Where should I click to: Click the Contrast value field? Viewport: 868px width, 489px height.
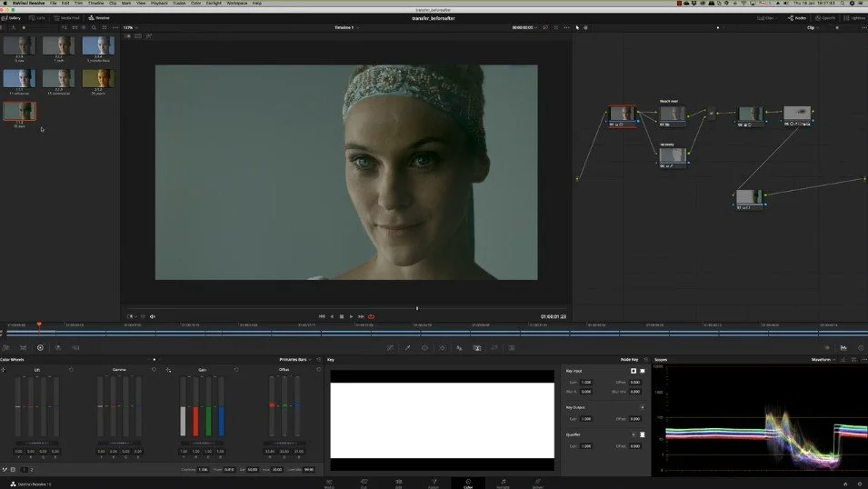pos(204,470)
